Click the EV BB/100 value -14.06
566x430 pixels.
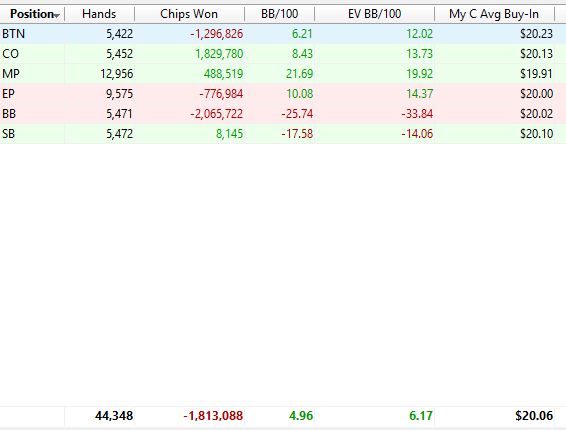pyautogui.click(x=417, y=134)
